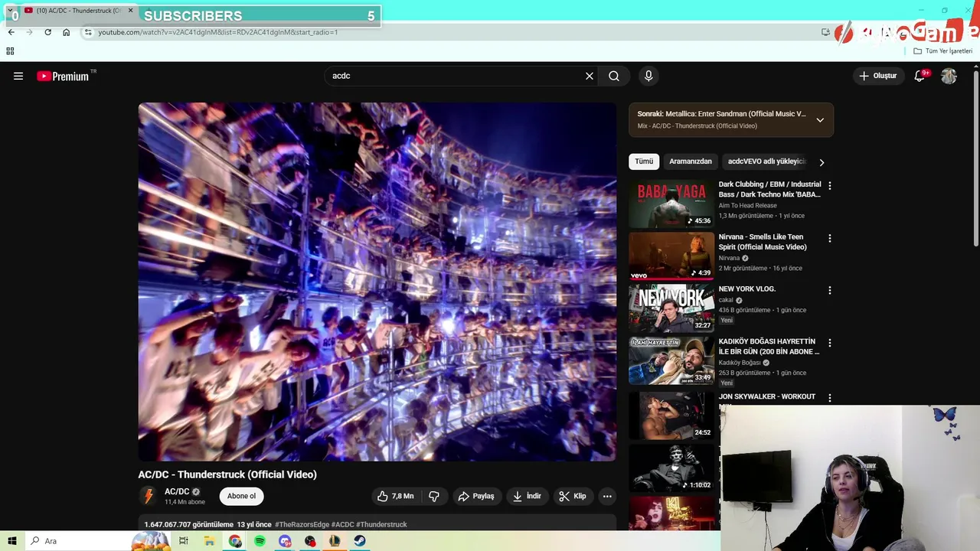This screenshot has width=980, height=551.
Task: Expand the mix playlist with the chevron
Action: 820,120
